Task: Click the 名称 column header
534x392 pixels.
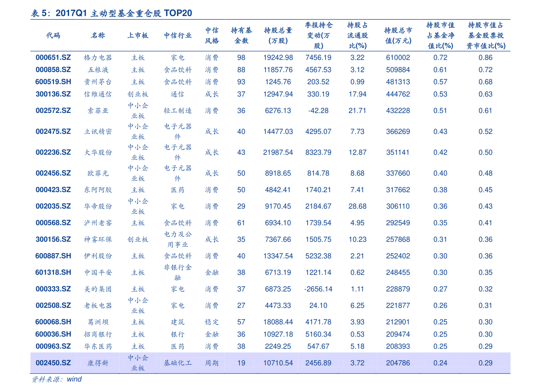Action: tap(99, 35)
